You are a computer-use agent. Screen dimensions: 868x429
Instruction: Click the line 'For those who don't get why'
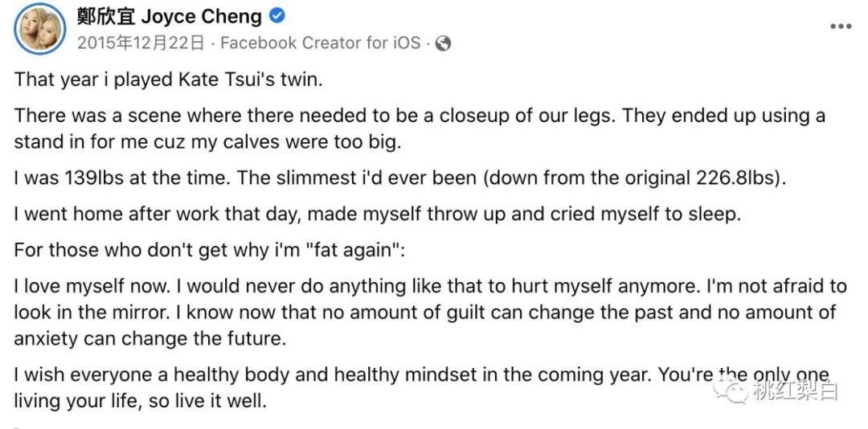point(210,250)
